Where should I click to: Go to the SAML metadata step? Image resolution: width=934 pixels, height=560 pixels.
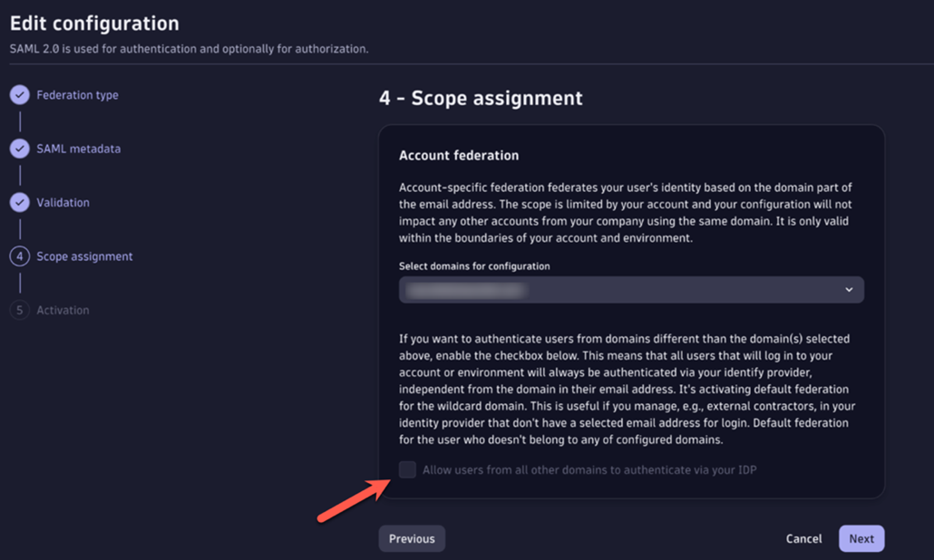[77, 148]
